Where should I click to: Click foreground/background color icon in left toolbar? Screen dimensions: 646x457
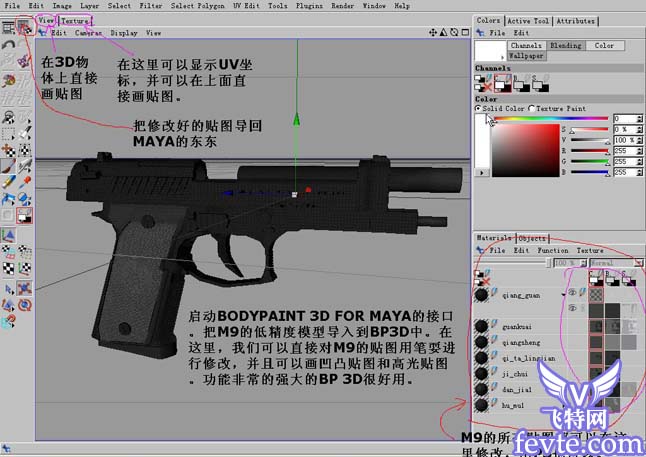tap(25, 215)
